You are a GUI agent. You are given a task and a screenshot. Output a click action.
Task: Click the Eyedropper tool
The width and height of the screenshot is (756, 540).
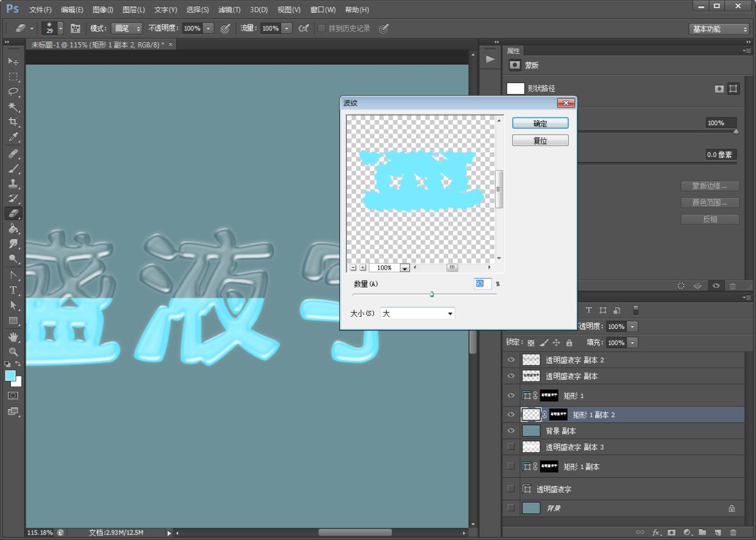[13, 137]
